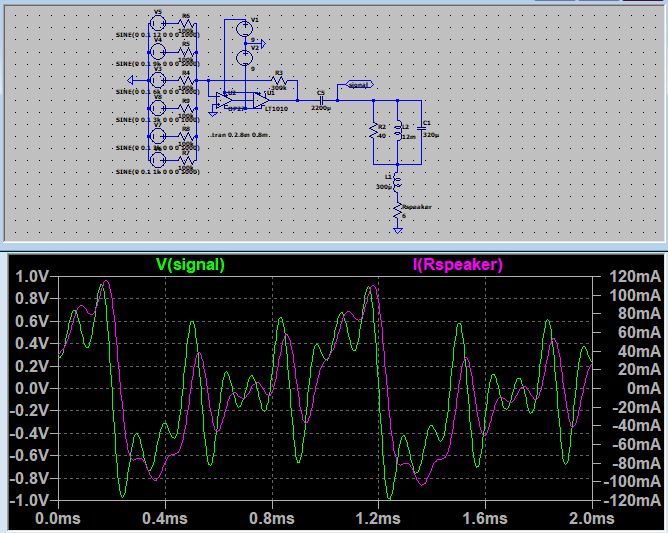This screenshot has width=668, height=533.
Task: Select sine source V5 at top
Action: coord(158,23)
